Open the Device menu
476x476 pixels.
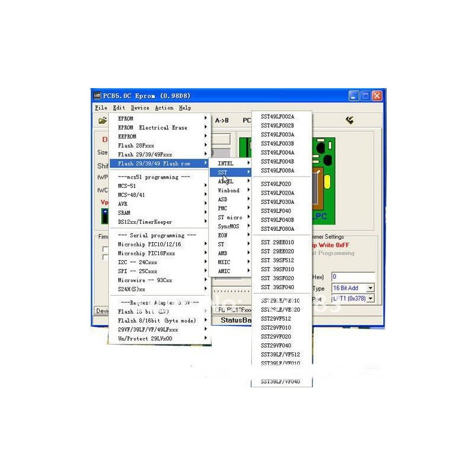coord(140,108)
